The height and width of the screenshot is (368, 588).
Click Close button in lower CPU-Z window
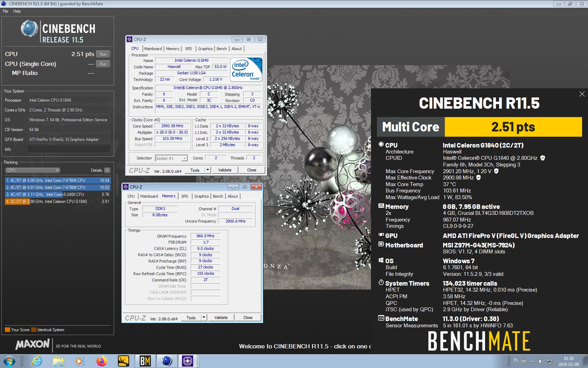tap(248, 318)
